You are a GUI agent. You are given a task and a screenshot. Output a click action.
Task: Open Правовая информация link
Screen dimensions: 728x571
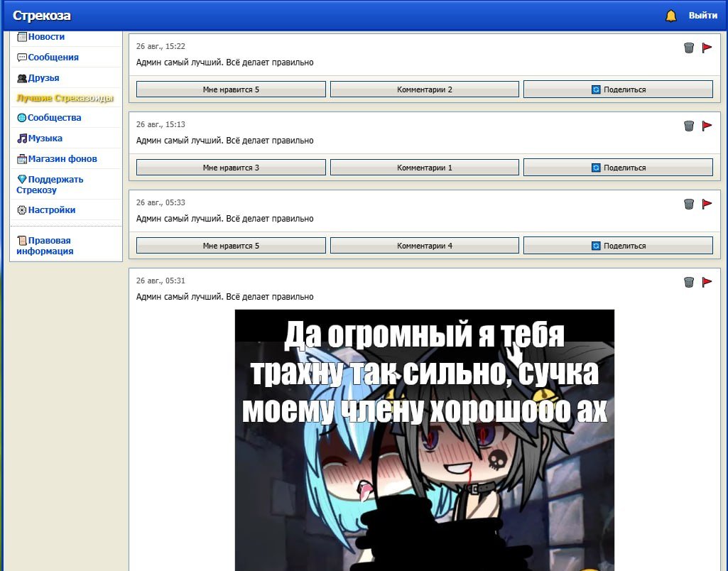click(x=45, y=246)
